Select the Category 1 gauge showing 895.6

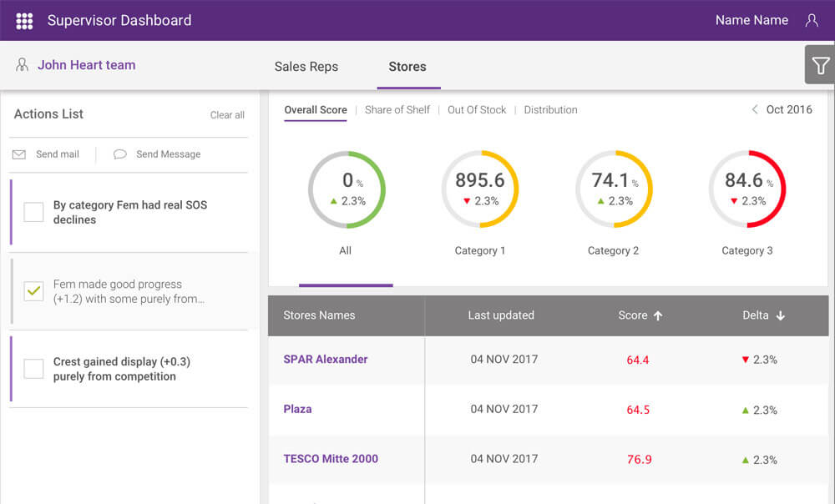click(x=480, y=190)
